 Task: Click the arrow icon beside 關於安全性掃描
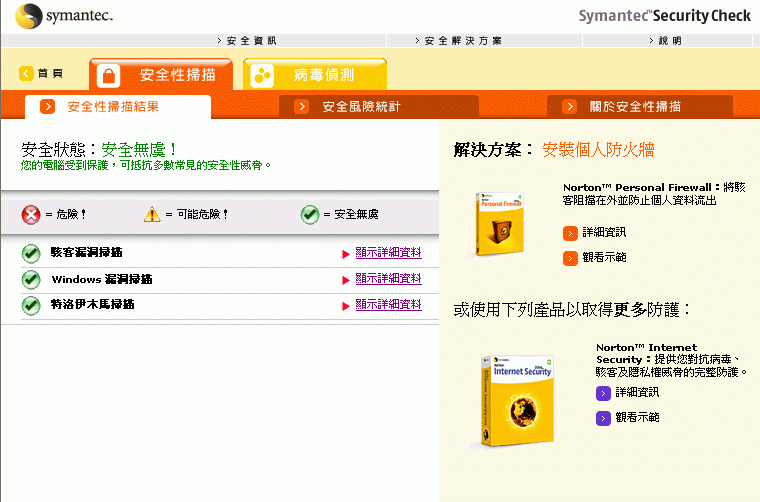click(x=570, y=106)
